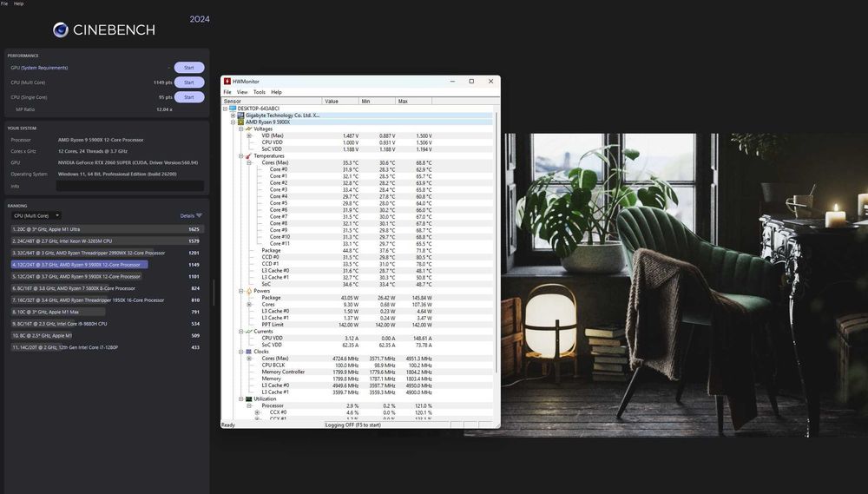868x494 pixels.
Task: Select ranking entry Threadripper 2990WX
Action: click(107, 254)
